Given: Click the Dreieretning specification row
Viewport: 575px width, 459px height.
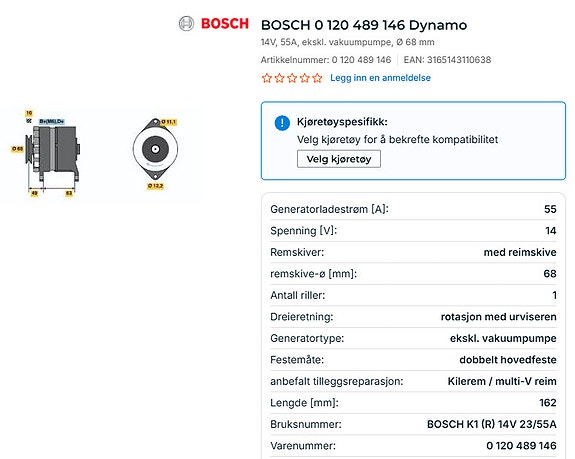Looking at the screenshot, I should tap(413, 317).
